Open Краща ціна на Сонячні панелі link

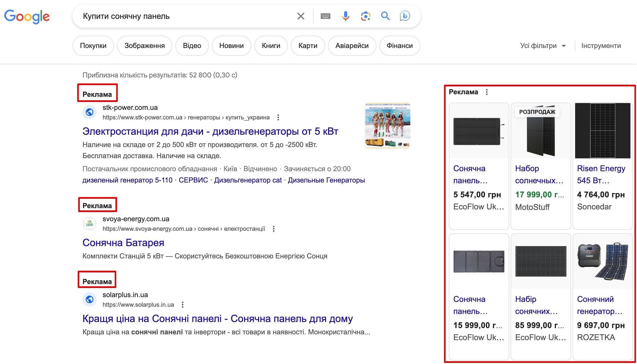click(x=218, y=319)
